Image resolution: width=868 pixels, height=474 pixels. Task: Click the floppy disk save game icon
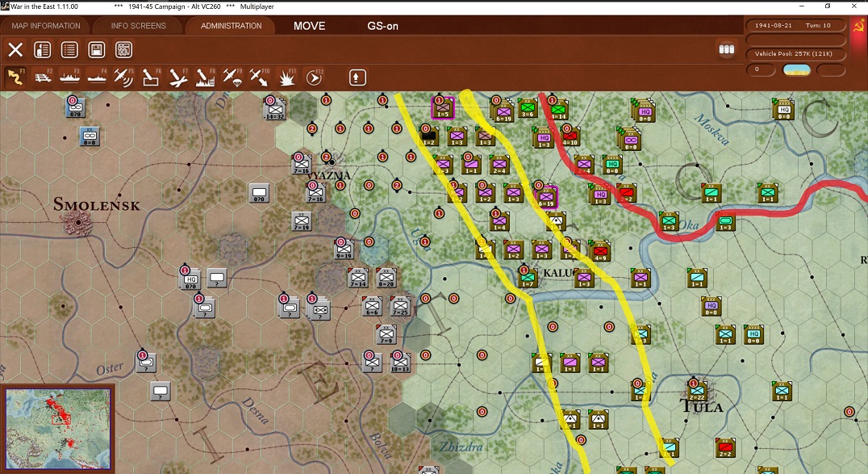tap(96, 50)
